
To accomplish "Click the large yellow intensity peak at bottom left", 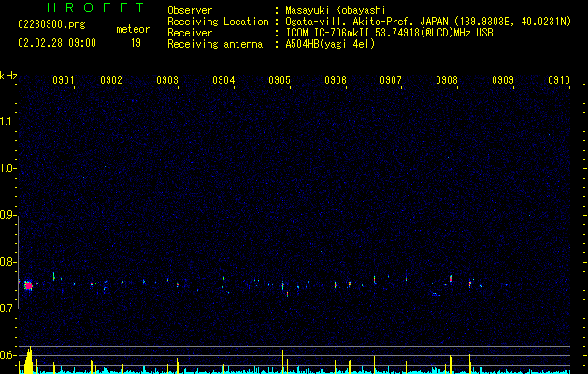I will [x=28, y=361].
